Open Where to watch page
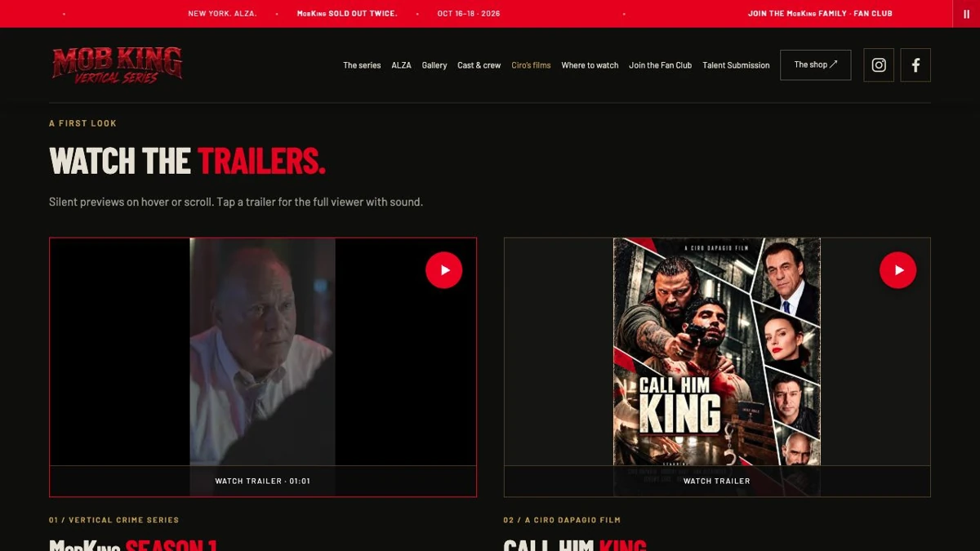This screenshot has height=551, width=980. (x=590, y=65)
